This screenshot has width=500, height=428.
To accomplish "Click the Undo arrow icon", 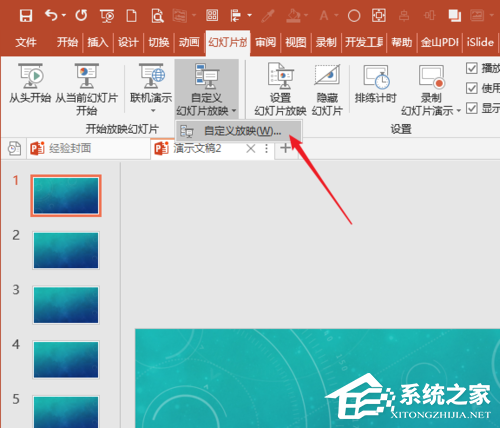I will [51, 15].
